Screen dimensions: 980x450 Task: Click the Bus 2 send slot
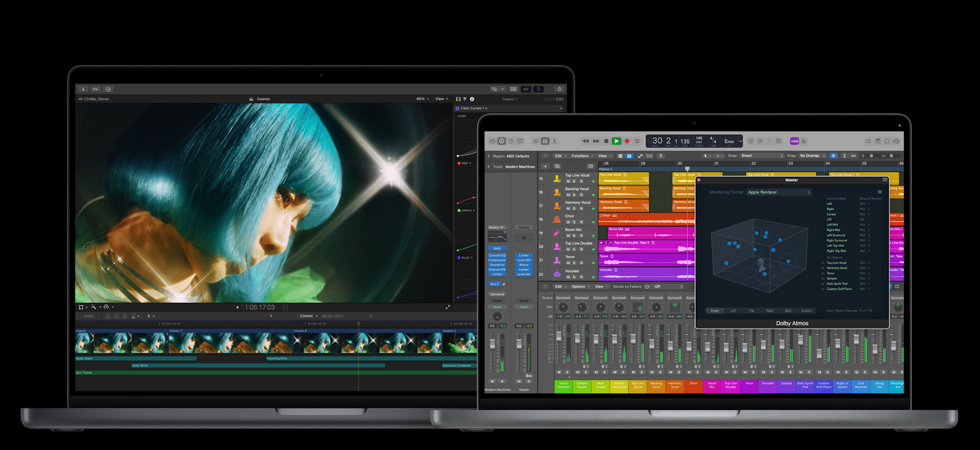pyautogui.click(x=494, y=284)
